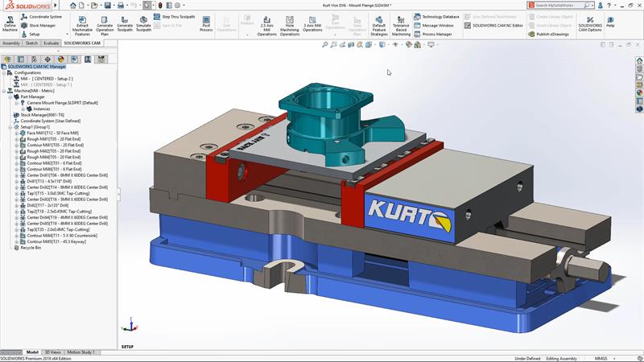The image size is (644, 362).
Task: Click the Rebuild traffic light icon
Action: [x=160, y=6]
